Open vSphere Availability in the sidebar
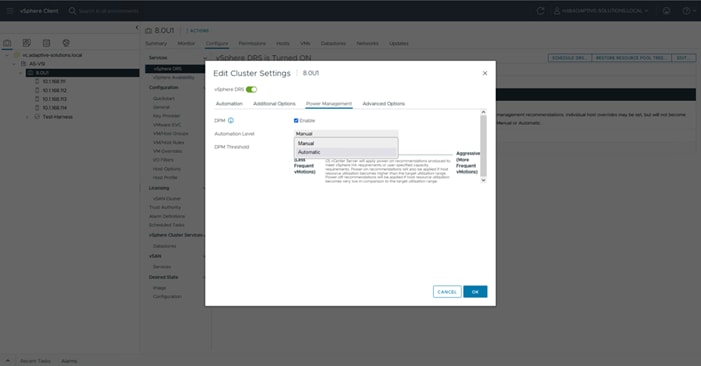 [x=174, y=78]
